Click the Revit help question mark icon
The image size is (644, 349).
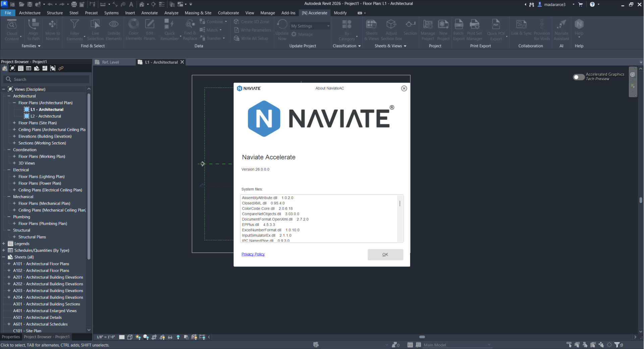point(592,4)
